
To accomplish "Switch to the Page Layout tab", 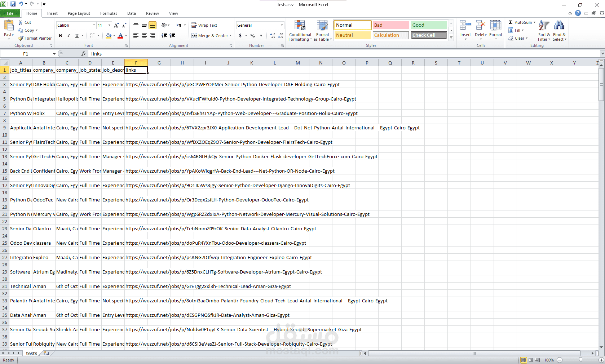I will [x=79, y=13].
